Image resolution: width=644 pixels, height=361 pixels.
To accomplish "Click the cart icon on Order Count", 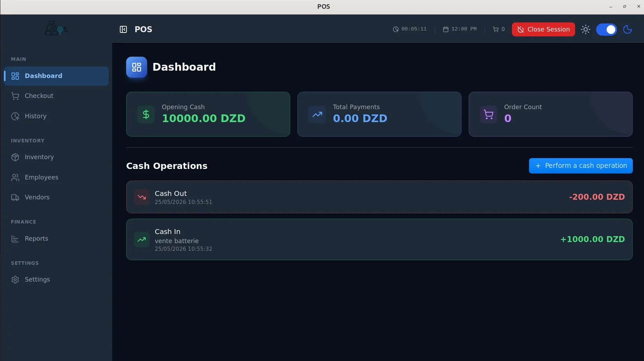I will pyautogui.click(x=489, y=114).
